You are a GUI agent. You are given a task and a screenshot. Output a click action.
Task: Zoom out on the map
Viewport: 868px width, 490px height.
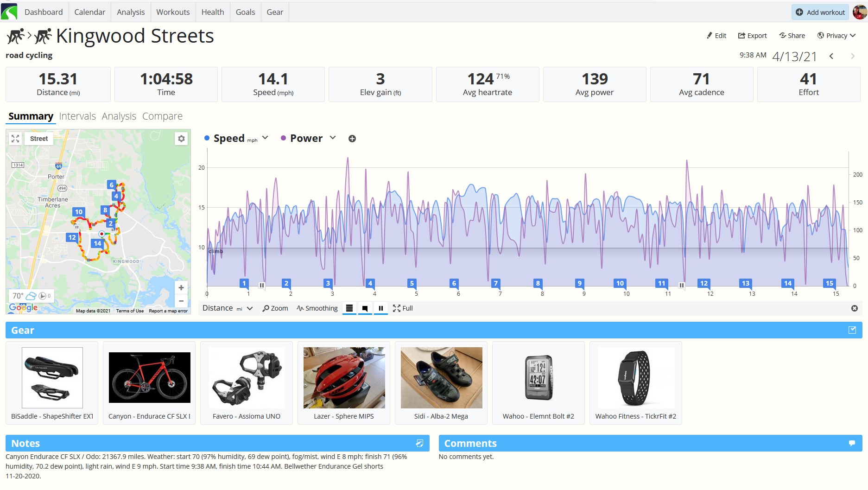[x=181, y=301]
